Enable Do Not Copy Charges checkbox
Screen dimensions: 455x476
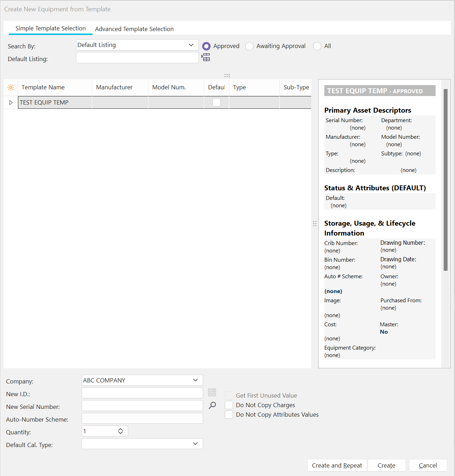[x=229, y=405]
